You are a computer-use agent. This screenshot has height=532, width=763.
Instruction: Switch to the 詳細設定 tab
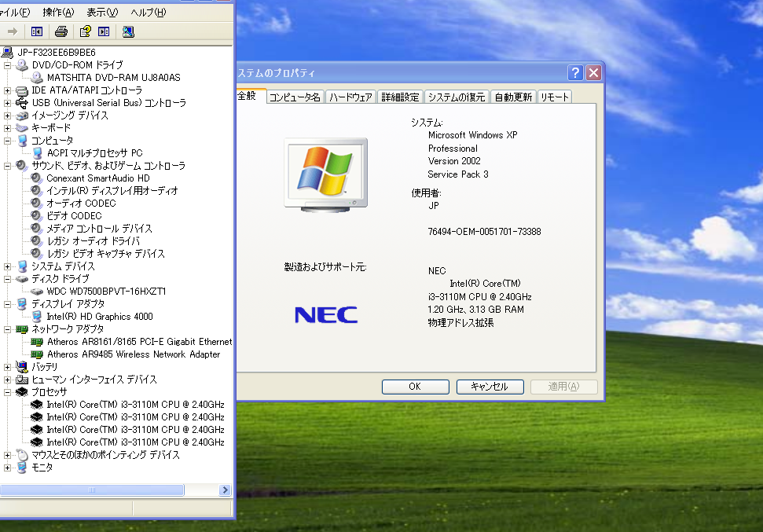pos(400,97)
